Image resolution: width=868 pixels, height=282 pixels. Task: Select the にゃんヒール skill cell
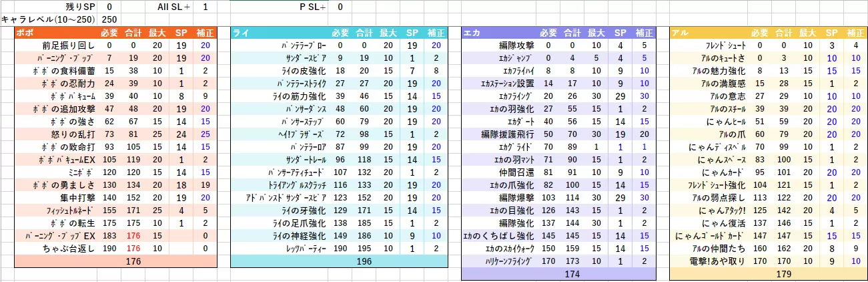tap(709, 121)
